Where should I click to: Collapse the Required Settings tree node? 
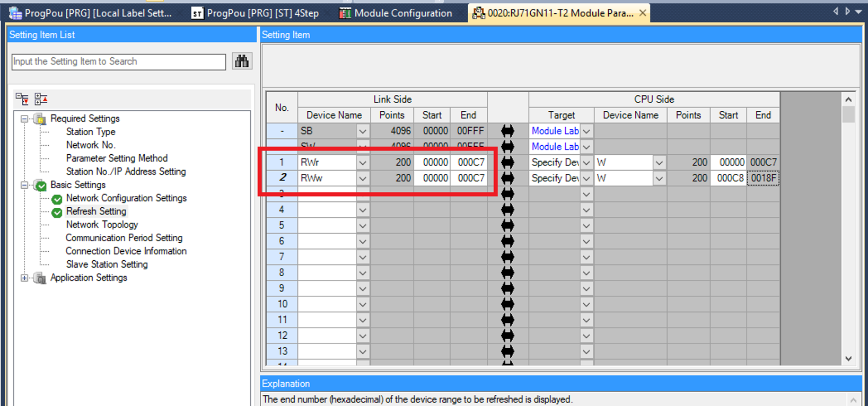tap(24, 119)
